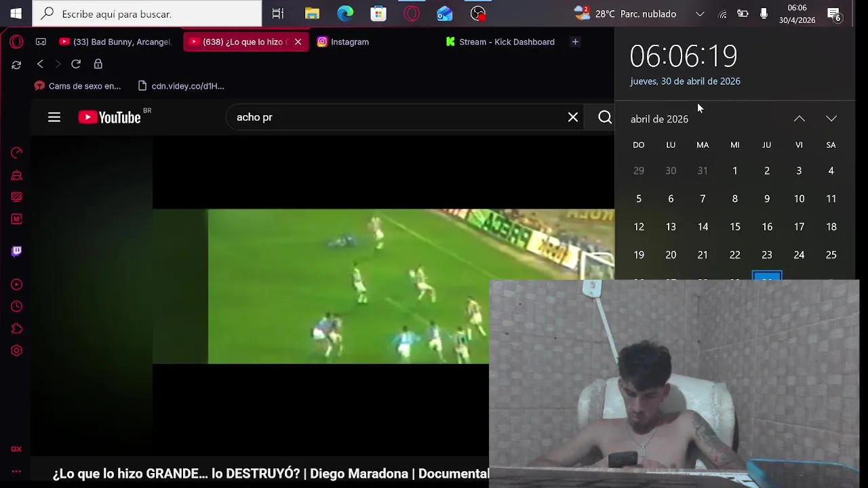Image resolution: width=868 pixels, height=488 pixels.
Task: Open the tab islands workspace icon
Action: [x=41, y=42]
